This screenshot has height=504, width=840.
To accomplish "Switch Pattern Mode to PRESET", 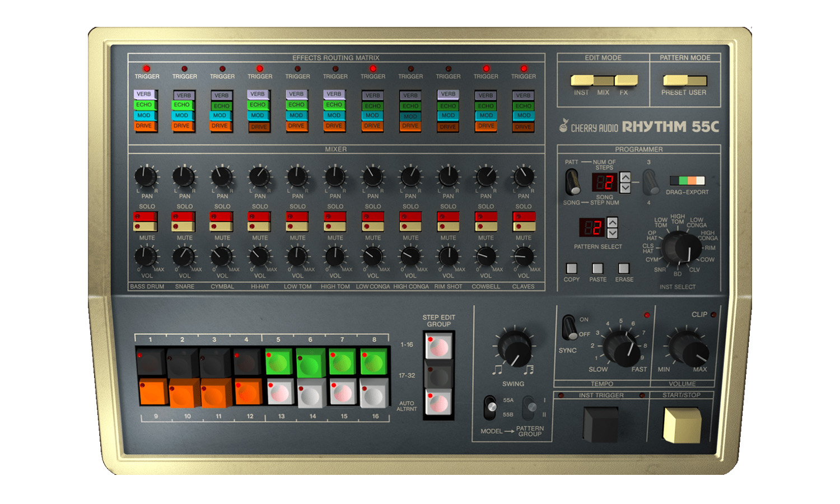I will (674, 81).
